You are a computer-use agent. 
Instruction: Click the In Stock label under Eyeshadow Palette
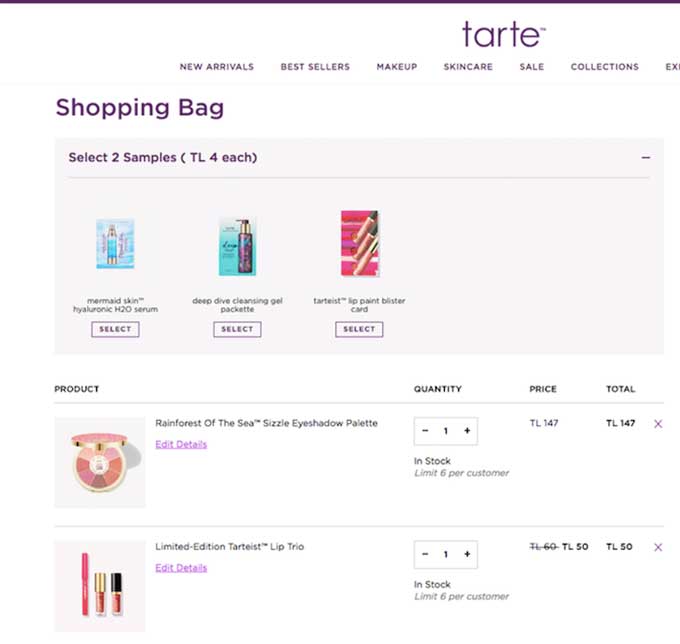click(432, 461)
